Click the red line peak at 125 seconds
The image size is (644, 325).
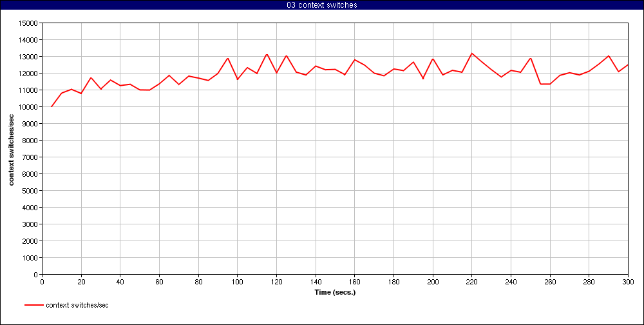tap(287, 56)
